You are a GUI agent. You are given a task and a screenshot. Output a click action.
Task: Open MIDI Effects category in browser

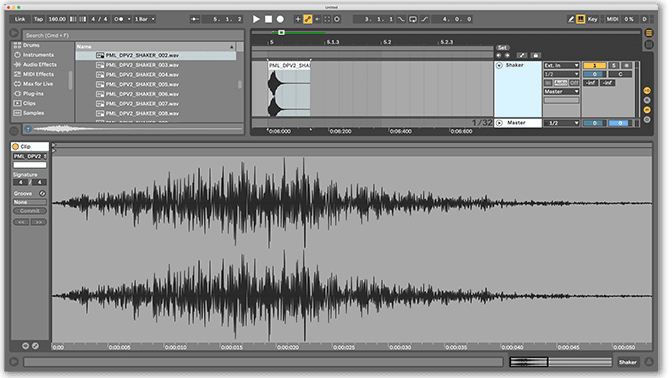pos(34,74)
